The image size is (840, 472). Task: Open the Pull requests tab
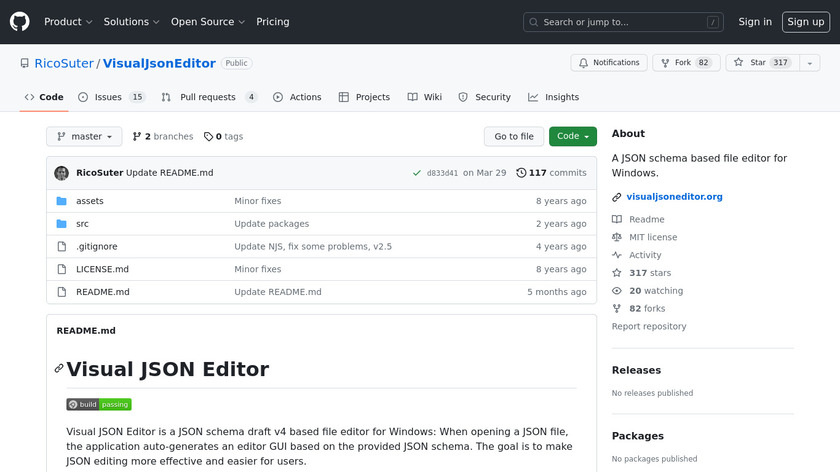point(209,97)
